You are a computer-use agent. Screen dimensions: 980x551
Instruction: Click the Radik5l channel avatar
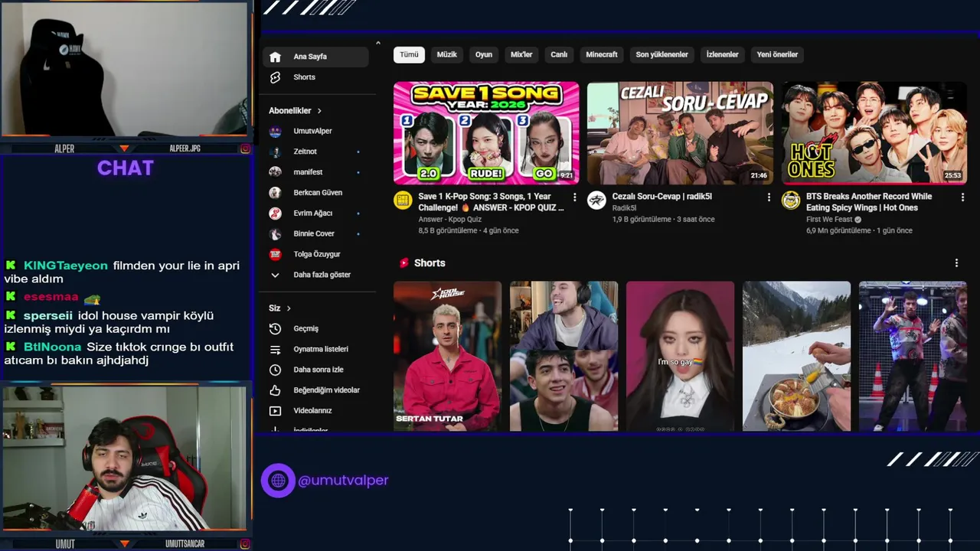(x=596, y=201)
